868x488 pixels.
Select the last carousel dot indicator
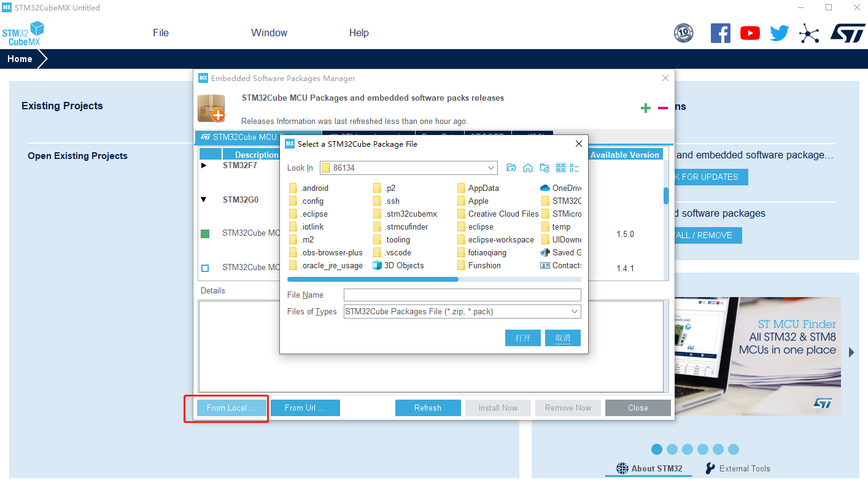pyautogui.click(x=734, y=449)
